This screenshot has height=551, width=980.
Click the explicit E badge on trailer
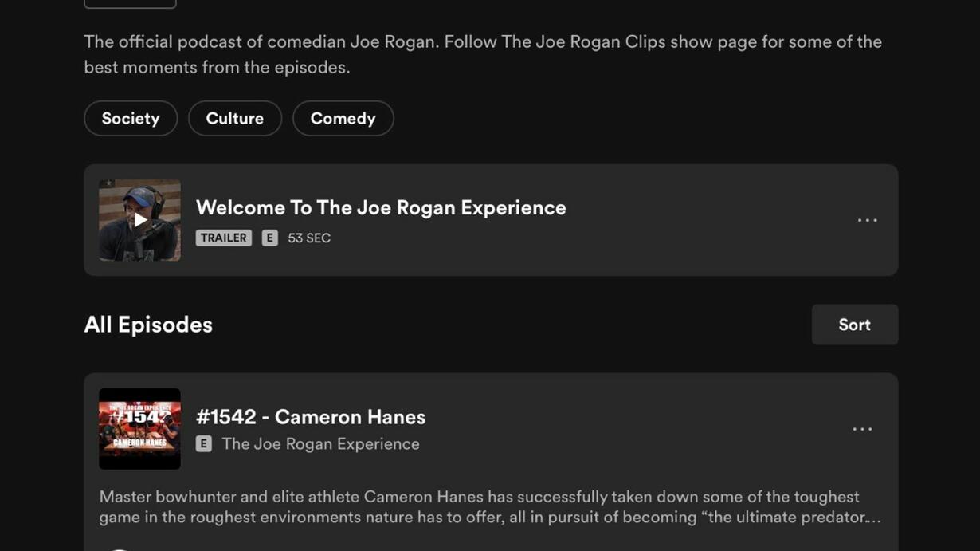coord(270,238)
